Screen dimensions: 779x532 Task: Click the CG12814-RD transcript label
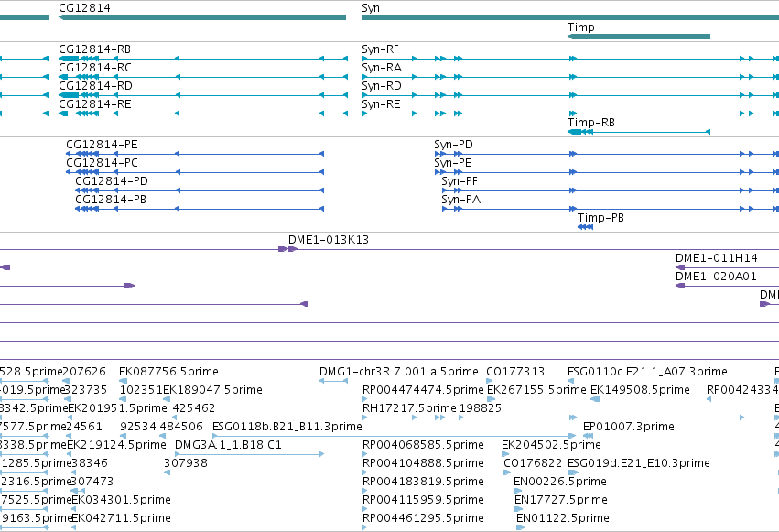[x=95, y=86]
